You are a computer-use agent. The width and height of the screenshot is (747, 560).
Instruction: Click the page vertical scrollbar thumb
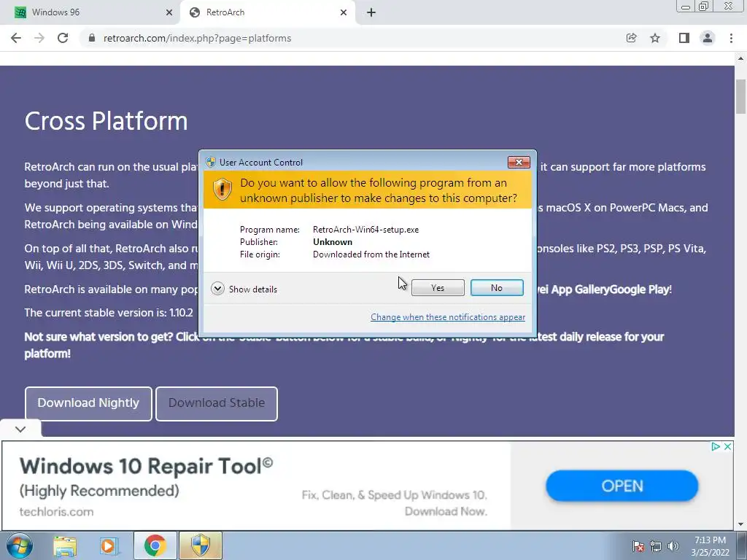point(740,97)
